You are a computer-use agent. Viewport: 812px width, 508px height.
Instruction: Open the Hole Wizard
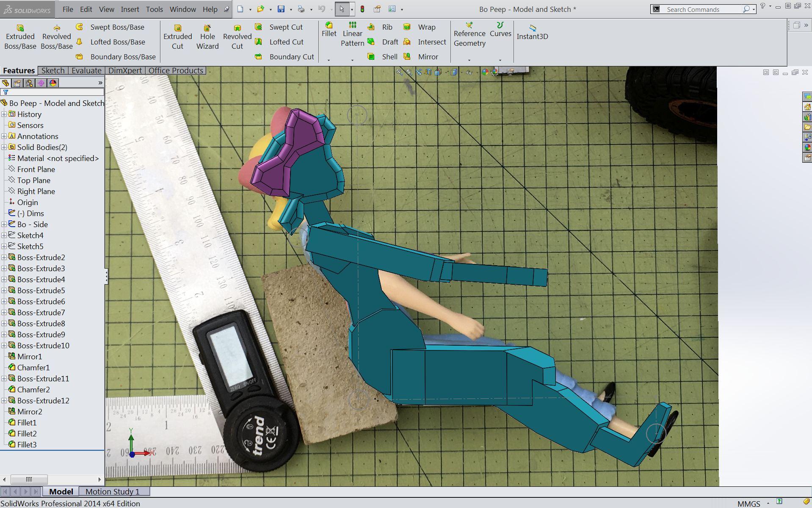click(207, 36)
